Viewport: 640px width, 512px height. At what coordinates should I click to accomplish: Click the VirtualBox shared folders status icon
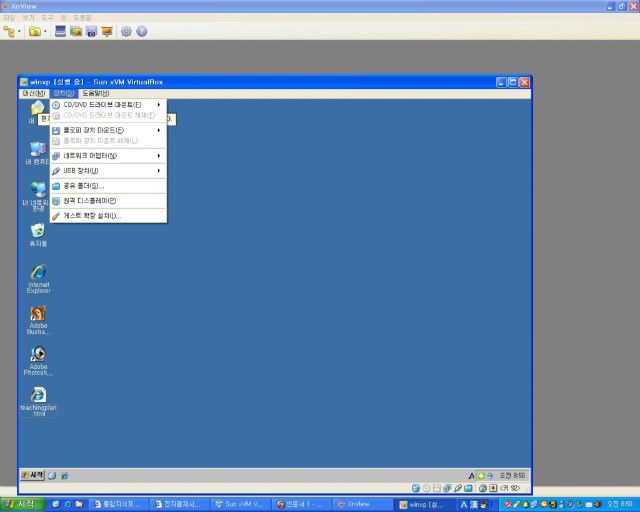pos(469,488)
